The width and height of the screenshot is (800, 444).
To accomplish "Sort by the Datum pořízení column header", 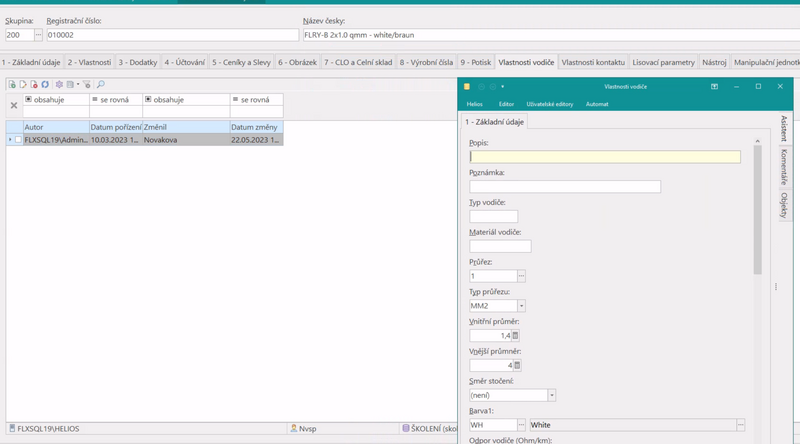I will pyautogui.click(x=115, y=128).
